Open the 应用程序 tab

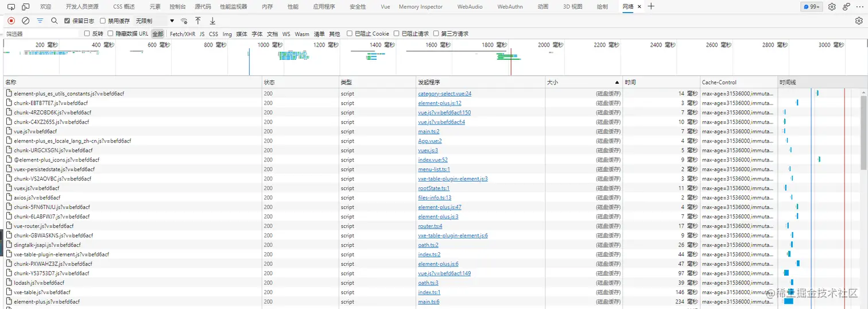[324, 7]
